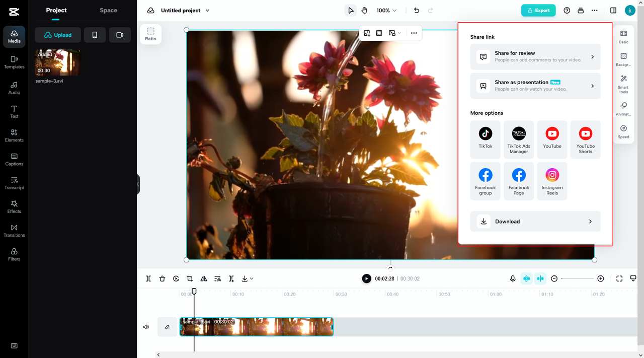
Task: Open the Captions panel
Action: [x=14, y=159]
